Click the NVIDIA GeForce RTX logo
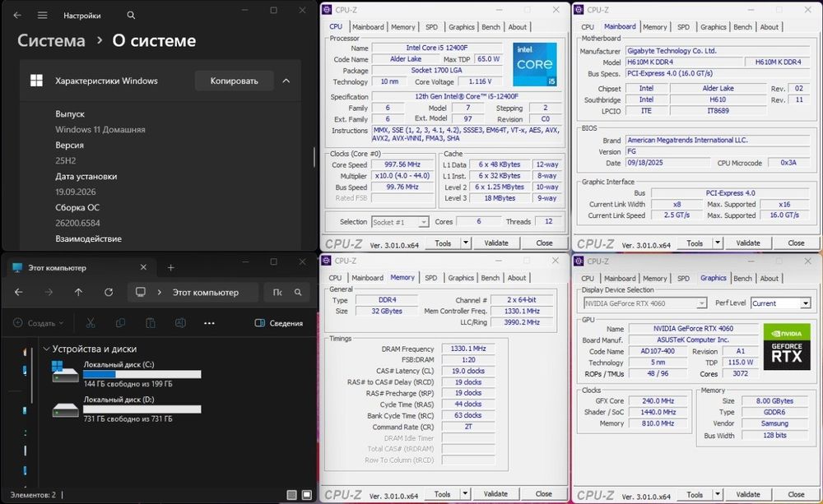Image resolution: width=823 pixels, height=504 pixels. pos(786,347)
